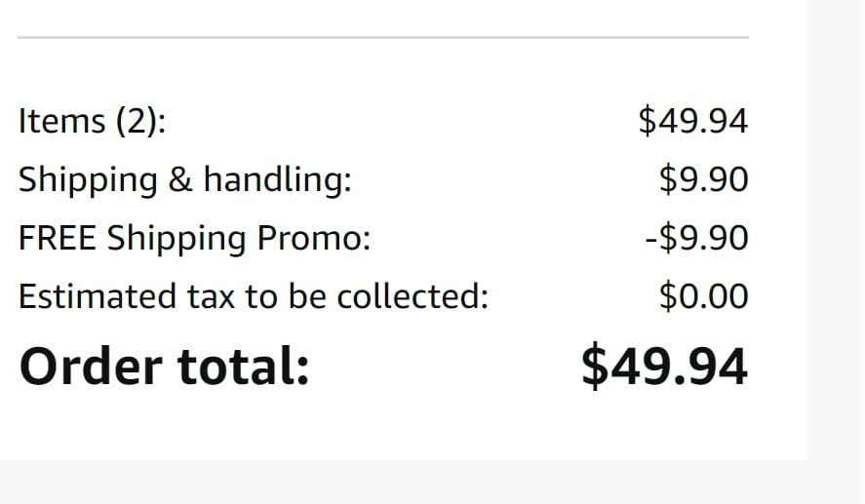Select the $0.00 estimated tax amount
Viewport: 865px width, 504px height.
(x=703, y=296)
